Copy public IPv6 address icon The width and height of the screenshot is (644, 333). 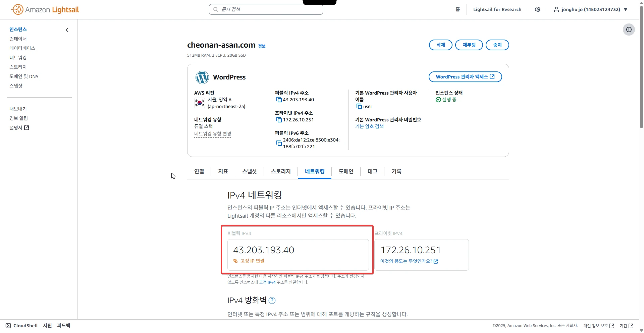[x=279, y=143]
